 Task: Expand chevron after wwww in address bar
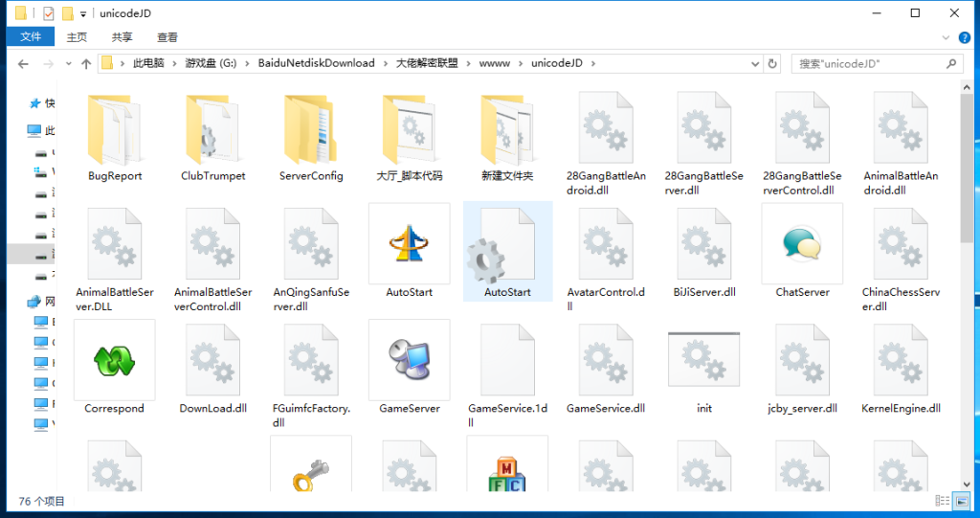click(x=520, y=64)
